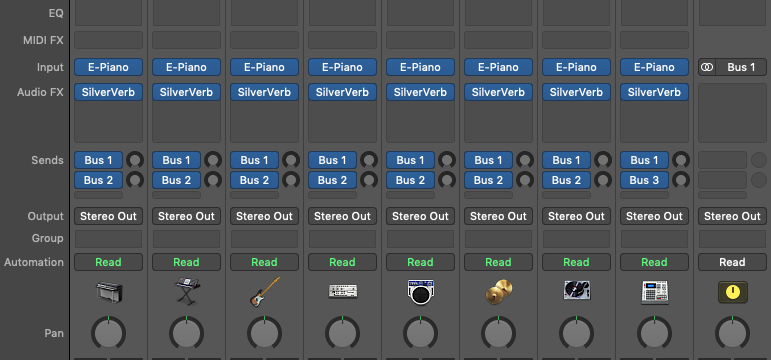Open Stereo Out output on the electric piano channel

coord(109,216)
